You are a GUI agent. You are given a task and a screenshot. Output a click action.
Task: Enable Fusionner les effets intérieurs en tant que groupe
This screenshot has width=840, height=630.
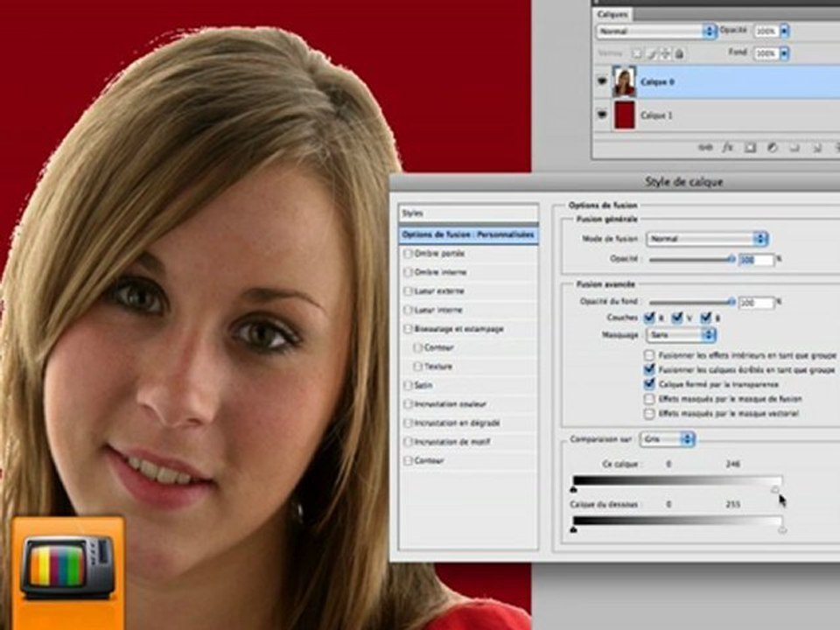pos(649,355)
